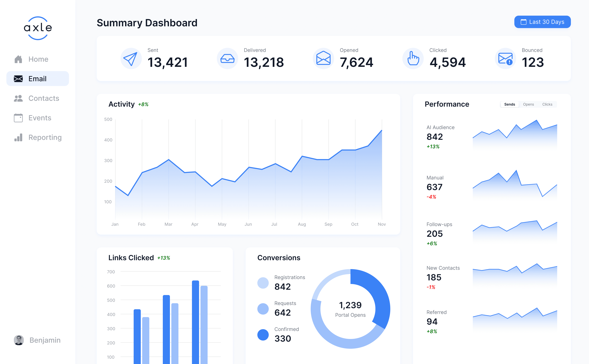
Task: Click the Benjamin user profile avatar
Action: [x=19, y=340]
